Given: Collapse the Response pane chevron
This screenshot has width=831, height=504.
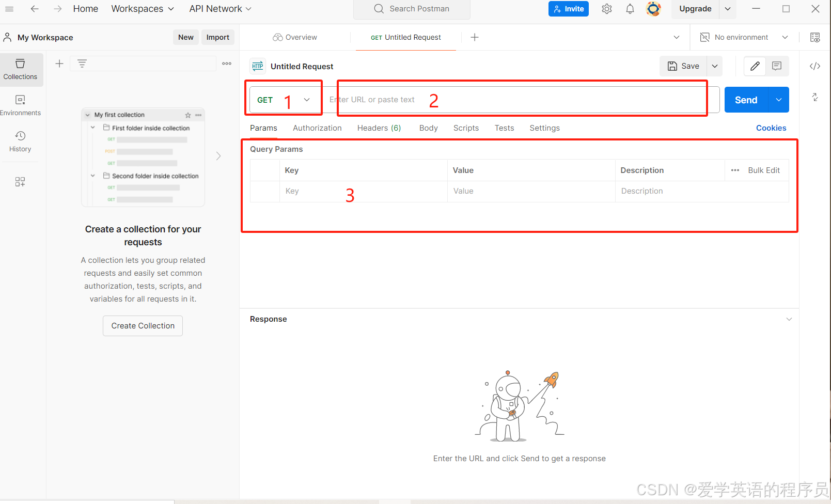Looking at the screenshot, I should [x=789, y=319].
